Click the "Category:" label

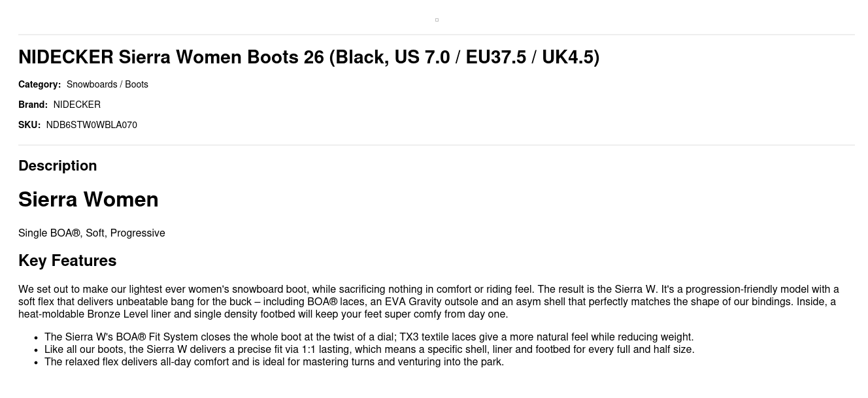click(39, 84)
